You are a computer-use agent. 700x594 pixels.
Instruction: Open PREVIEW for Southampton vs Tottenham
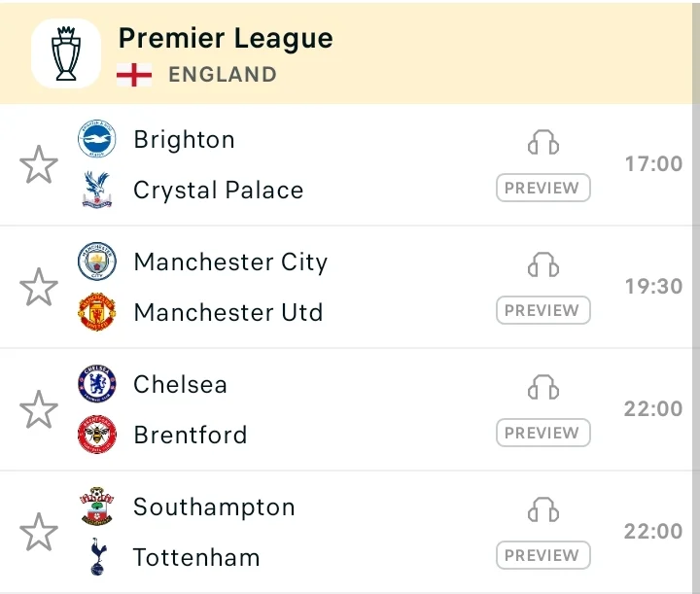[x=543, y=555]
